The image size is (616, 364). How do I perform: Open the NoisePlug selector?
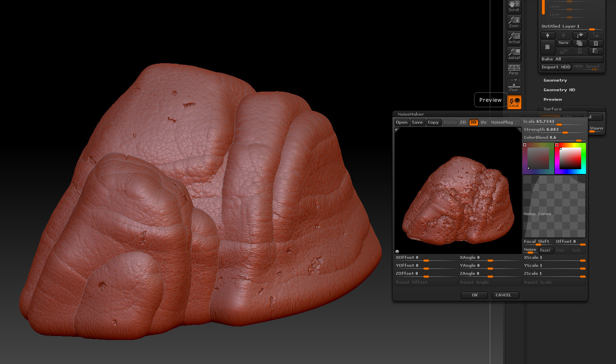point(505,122)
